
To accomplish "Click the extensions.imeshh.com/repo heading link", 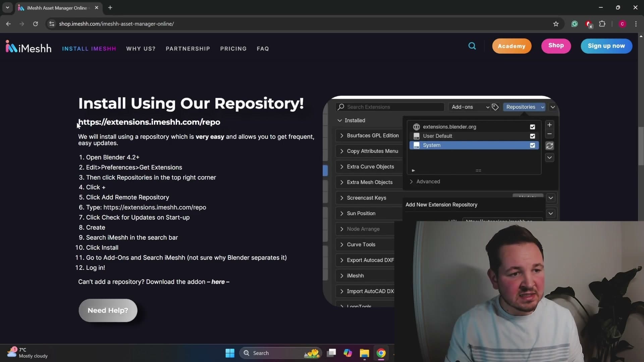I will pyautogui.click(x=149, y=122).
